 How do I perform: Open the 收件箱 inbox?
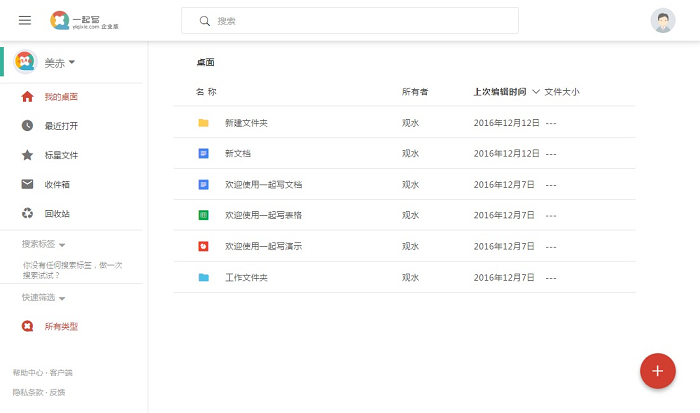(x=56, y=184)
